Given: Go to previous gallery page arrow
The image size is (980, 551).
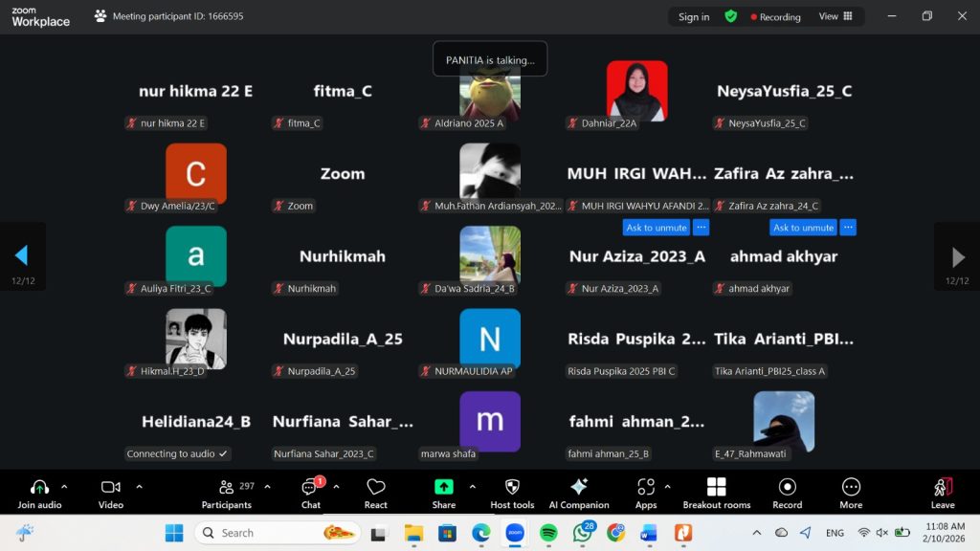Looking at the screenshot, I should point(21,255).
